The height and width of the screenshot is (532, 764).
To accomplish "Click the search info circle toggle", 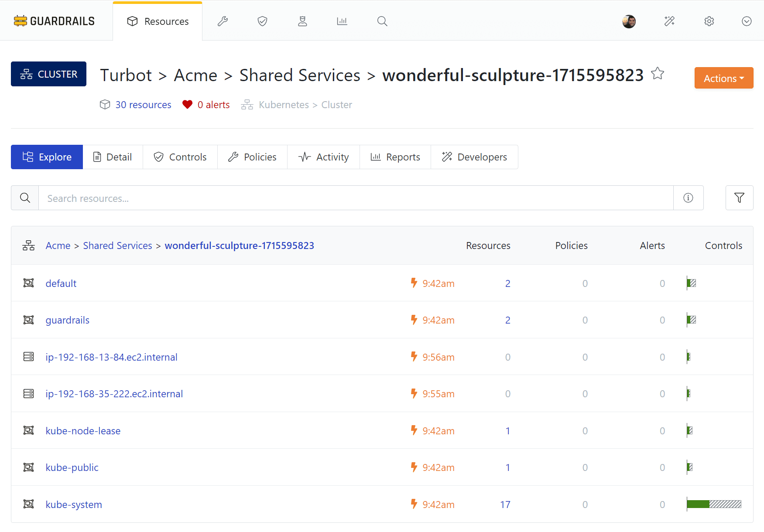I will coord(688,198).
